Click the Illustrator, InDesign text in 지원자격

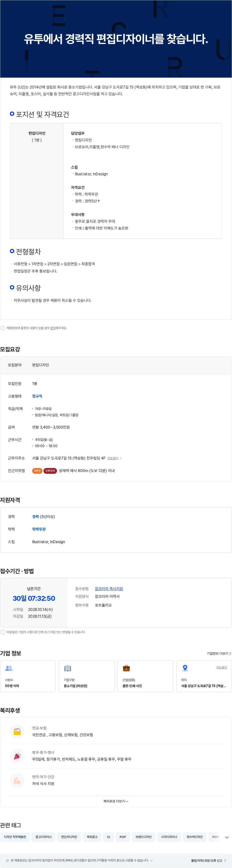pos(49,542)
